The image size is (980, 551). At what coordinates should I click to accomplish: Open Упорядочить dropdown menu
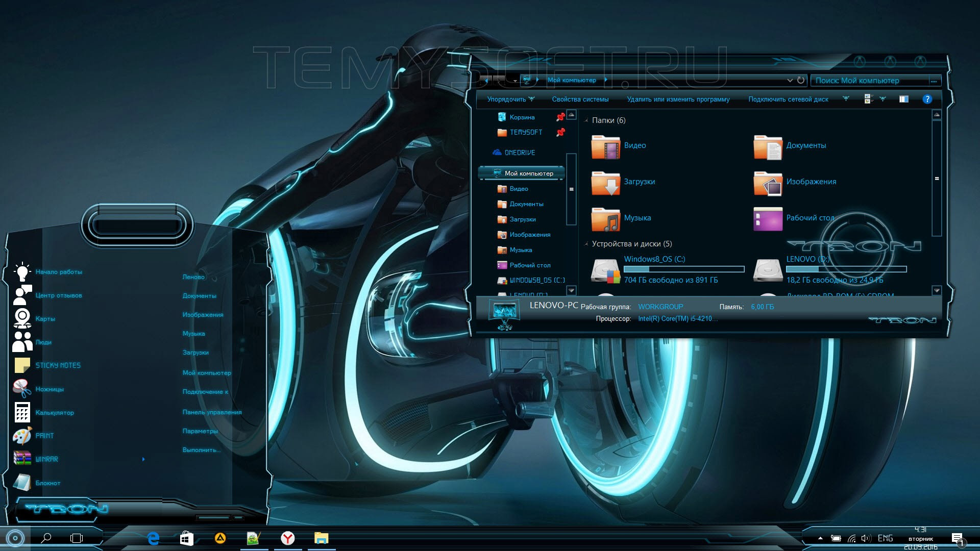(x=510, y=99)
